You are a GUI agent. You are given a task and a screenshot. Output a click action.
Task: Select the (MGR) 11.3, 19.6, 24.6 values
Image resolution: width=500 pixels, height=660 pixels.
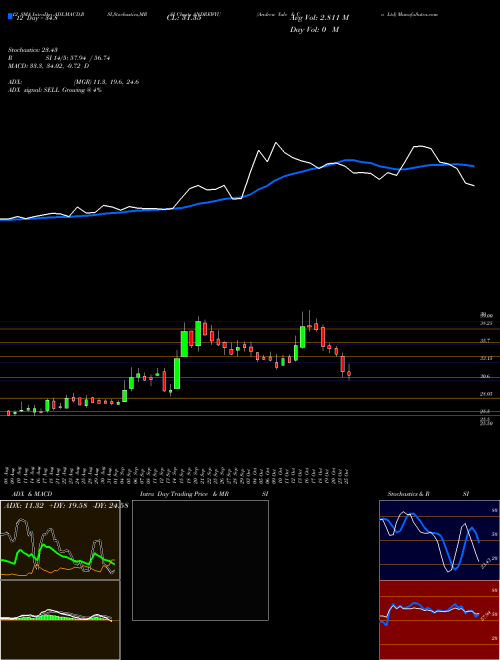(106, 82)
